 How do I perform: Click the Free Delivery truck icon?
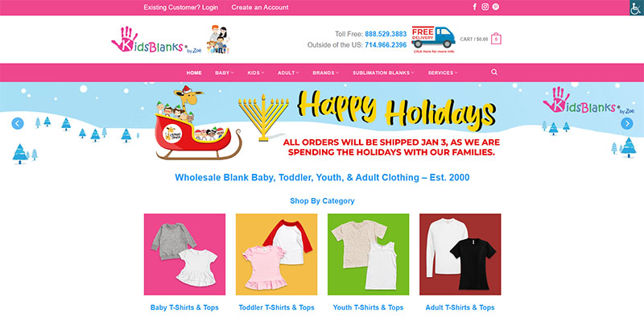pos(433,39)
